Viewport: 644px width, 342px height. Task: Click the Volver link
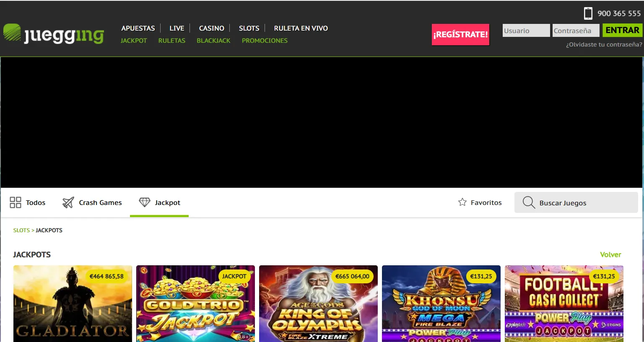coord(610,254)
